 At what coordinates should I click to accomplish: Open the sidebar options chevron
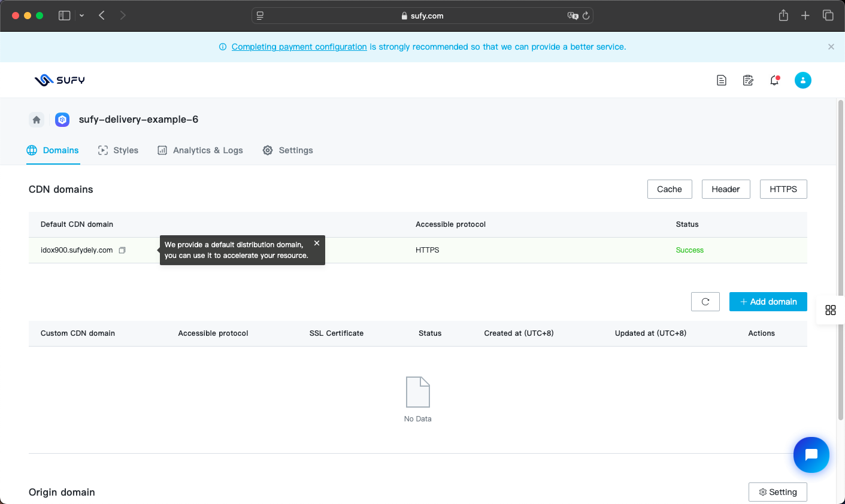81,16
